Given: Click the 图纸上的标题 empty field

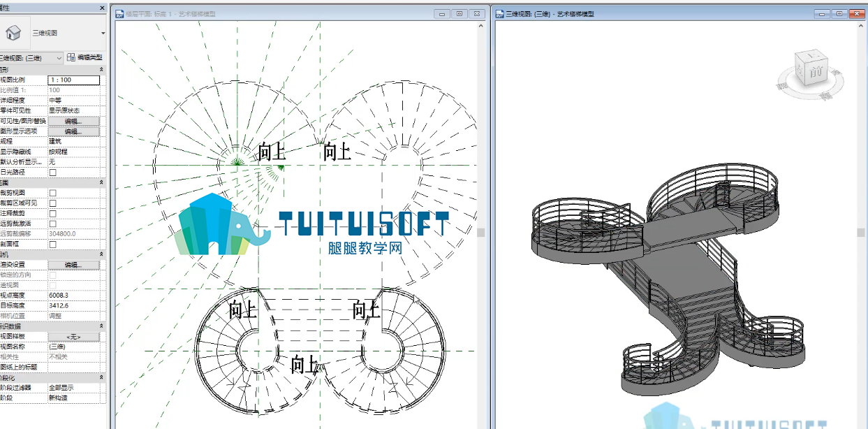Looking at the screenshot, I should pos(73,367).
